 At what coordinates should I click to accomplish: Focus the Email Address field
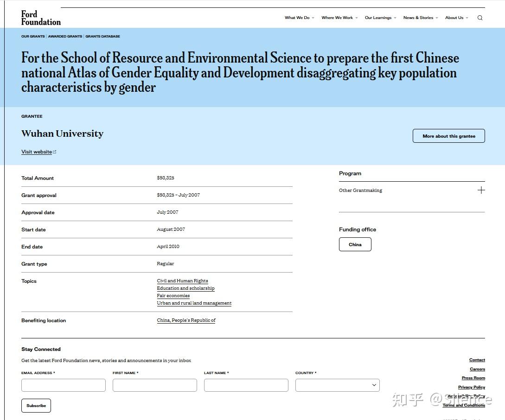[64, 385]
